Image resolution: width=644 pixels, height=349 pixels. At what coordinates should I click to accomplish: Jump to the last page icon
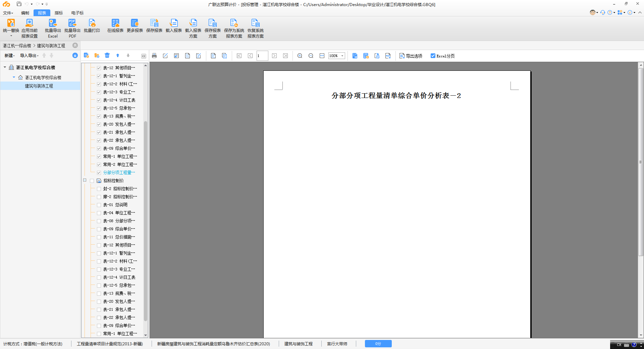pos(285,56)
